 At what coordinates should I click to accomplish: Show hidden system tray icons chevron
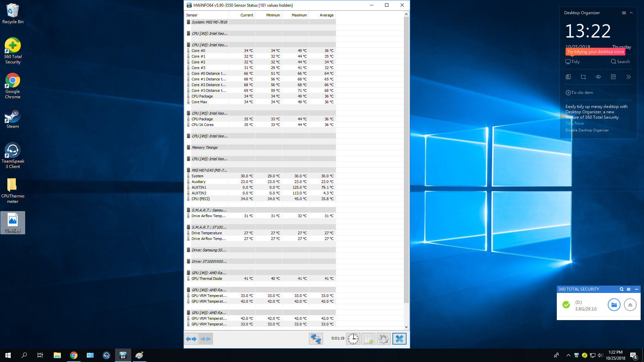(568, 355)
